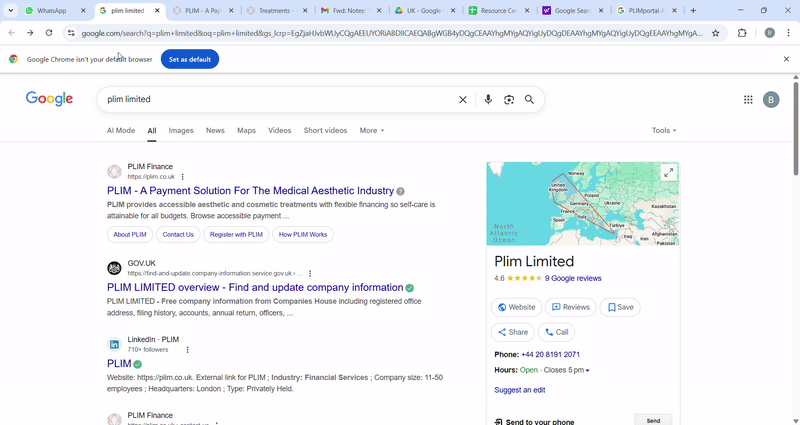Screen dimensions: 800x425
Task: Open Google account avatar B
Action: (771, 99)
